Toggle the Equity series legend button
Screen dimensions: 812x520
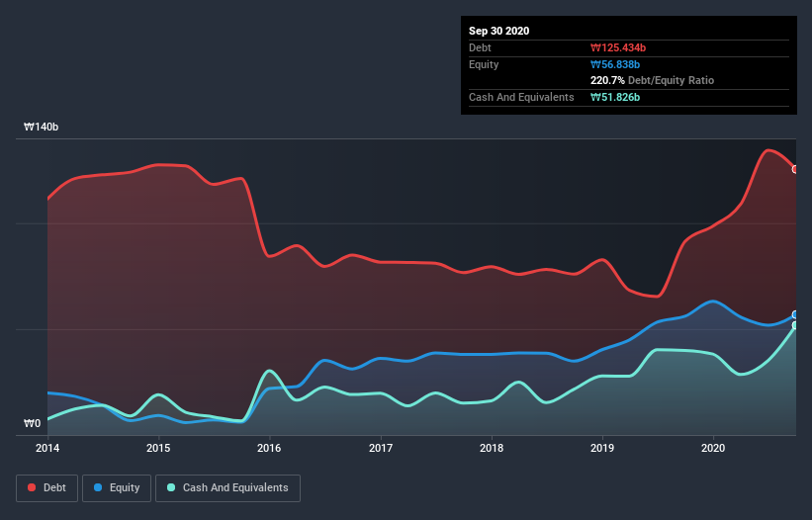pos(117,488)
